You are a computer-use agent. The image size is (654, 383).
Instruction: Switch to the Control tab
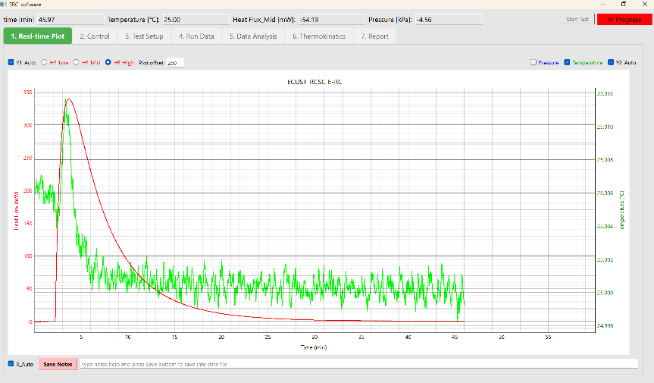95,36
